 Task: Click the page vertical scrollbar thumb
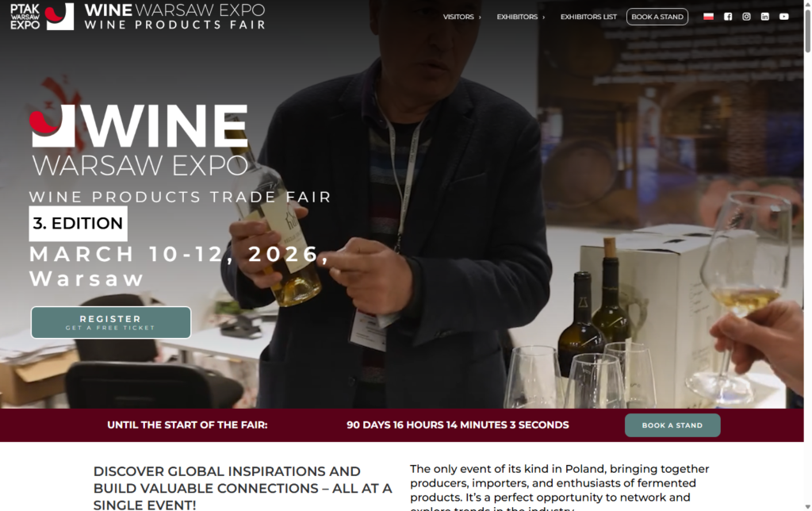807,29
